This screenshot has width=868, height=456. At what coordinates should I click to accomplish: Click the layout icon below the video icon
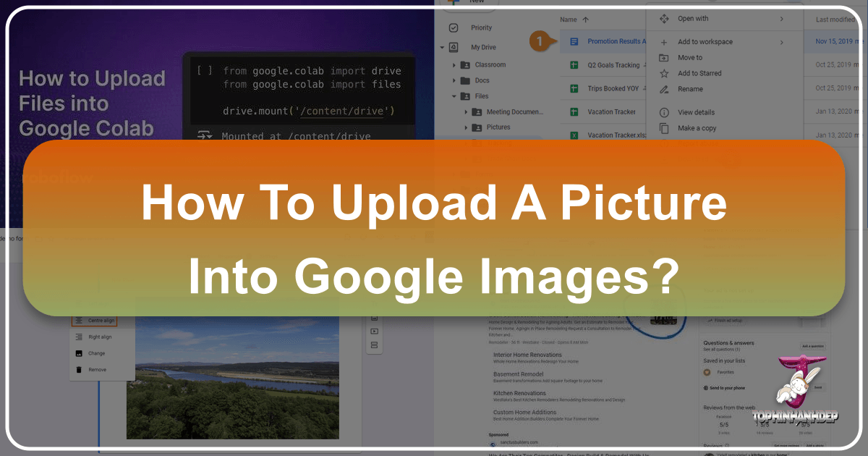(x=375, y=345)
